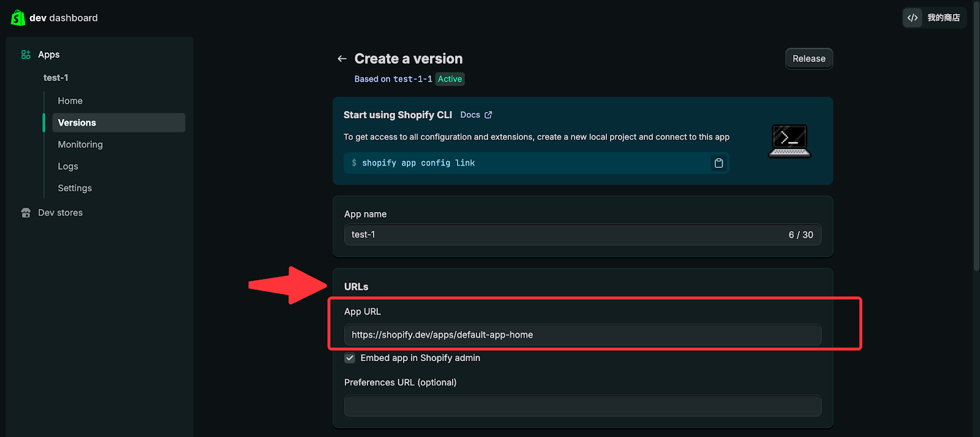
Task: Click the App URL text field
Action: (582, 335)
